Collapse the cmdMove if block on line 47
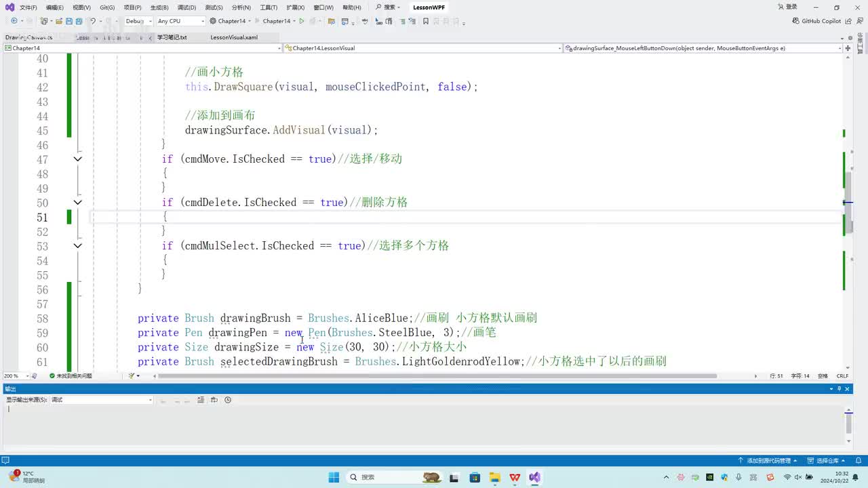Viewport: 868px width, 488px height. tap(77, 159)
